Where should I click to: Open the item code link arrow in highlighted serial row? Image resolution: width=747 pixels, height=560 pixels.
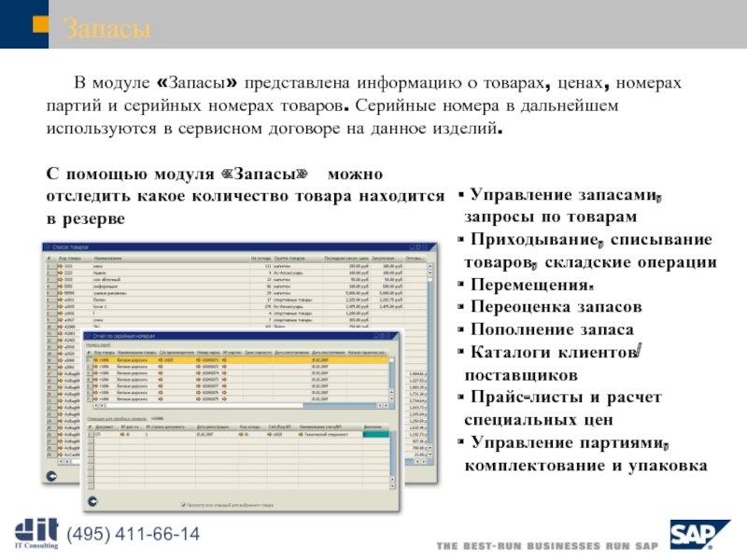96,360
